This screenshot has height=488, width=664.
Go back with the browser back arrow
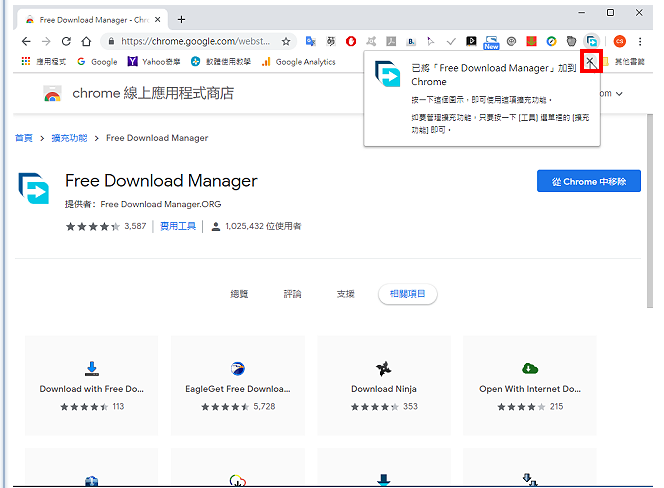[x=26, y=41]
